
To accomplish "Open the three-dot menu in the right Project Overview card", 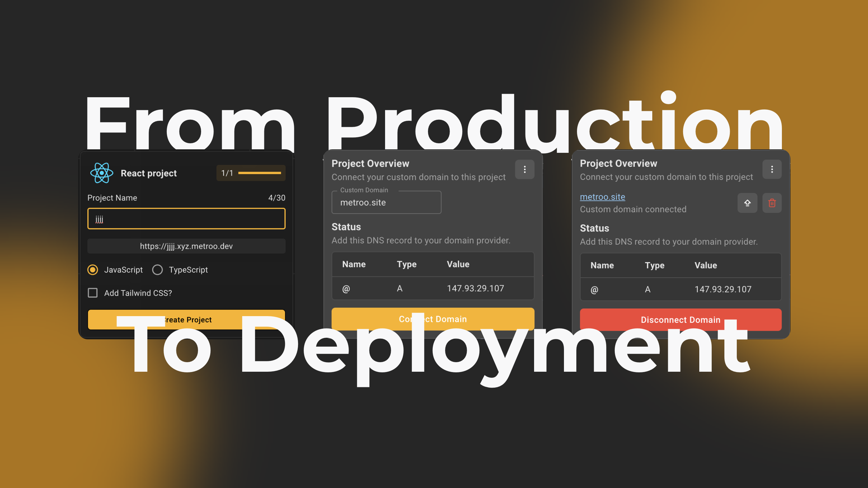I will pos(772,169).
